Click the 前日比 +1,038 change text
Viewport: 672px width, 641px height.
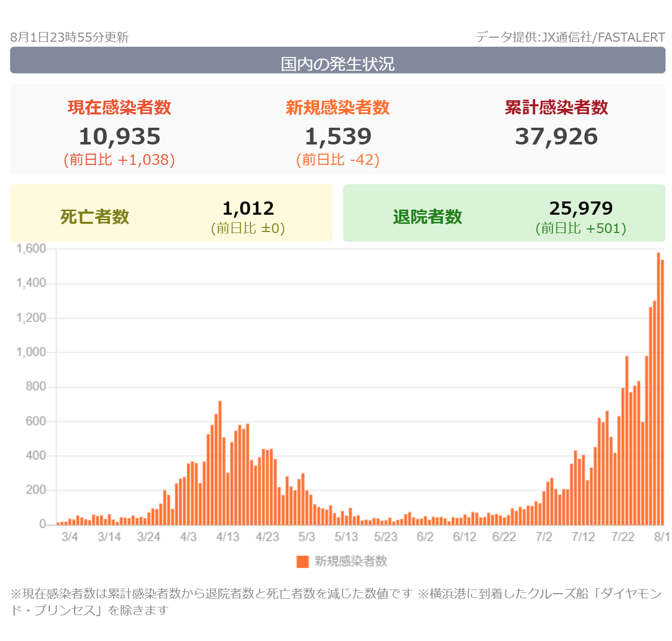[x=120, y=160]
